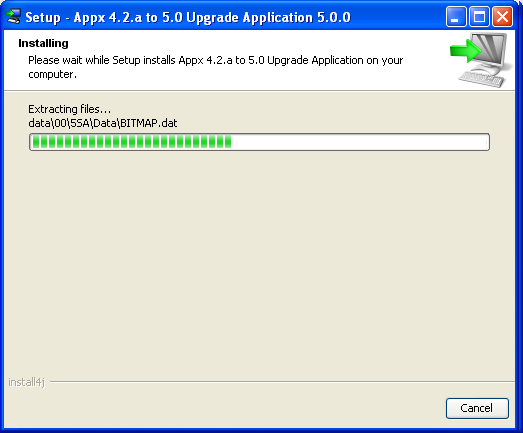Click the computer with green arrow installer graphic

tap(480, 60)
